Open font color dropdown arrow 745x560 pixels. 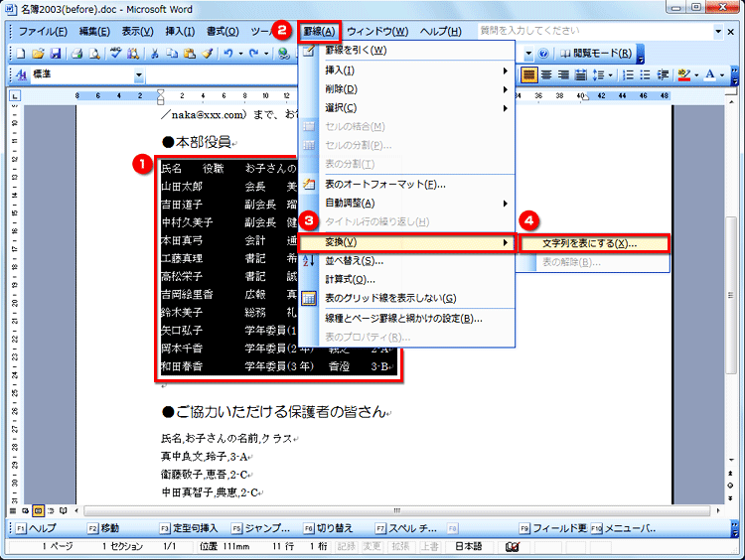722,74
